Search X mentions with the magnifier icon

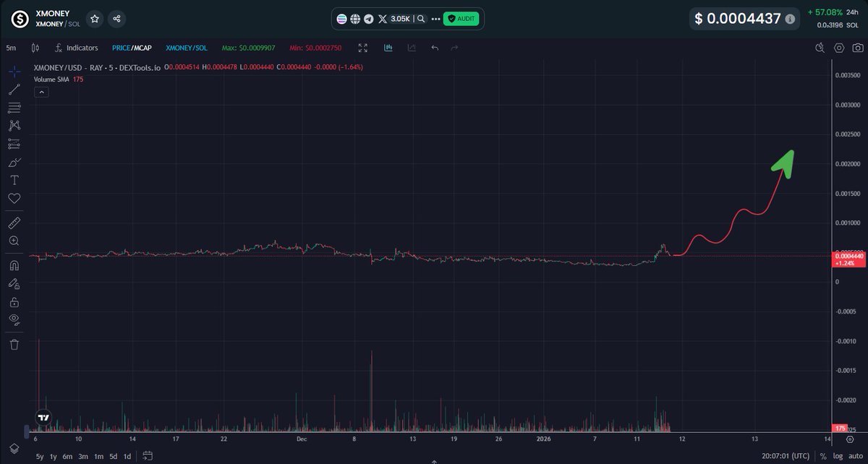point(421,19)
